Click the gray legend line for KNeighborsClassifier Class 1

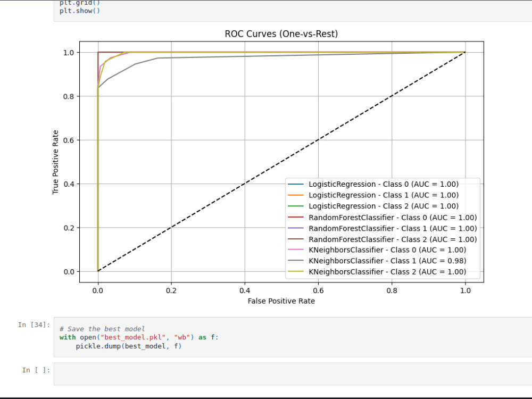[x=295, y=261]
